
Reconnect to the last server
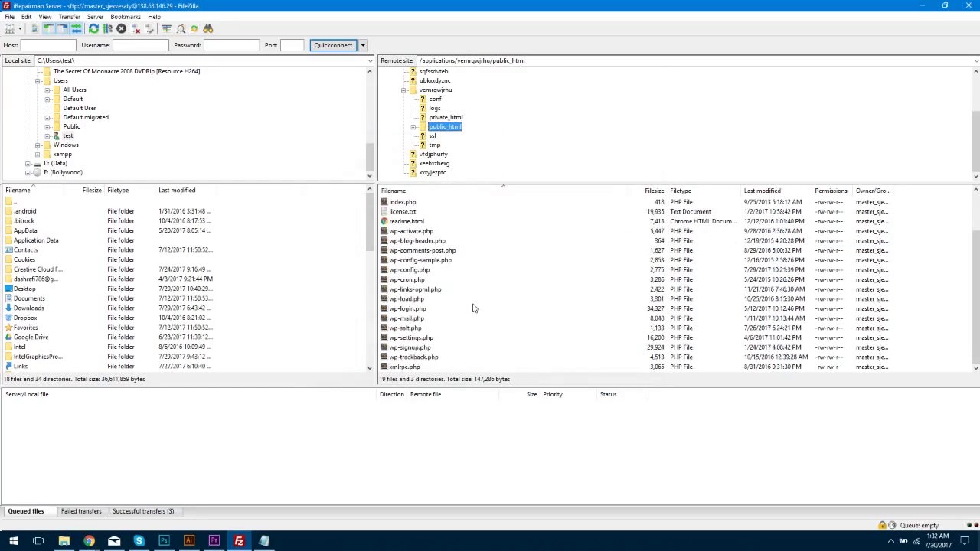(x=149, y=28)
